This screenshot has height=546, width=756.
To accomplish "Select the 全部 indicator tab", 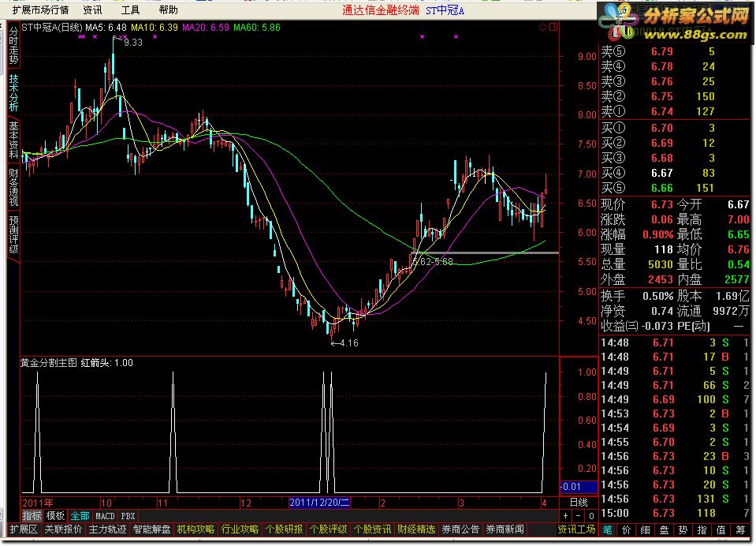I will [80, 516].
